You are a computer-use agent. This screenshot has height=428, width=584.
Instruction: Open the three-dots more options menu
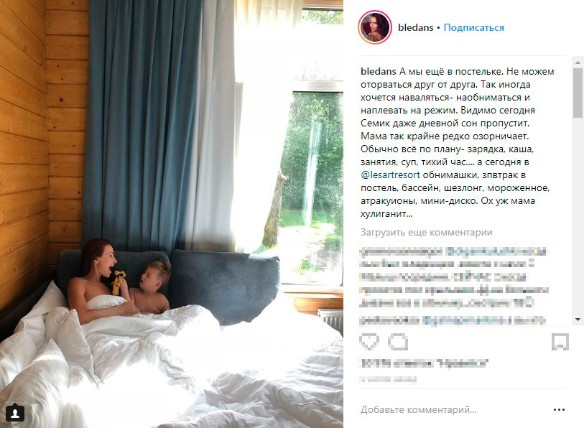[x=559, y=410]
